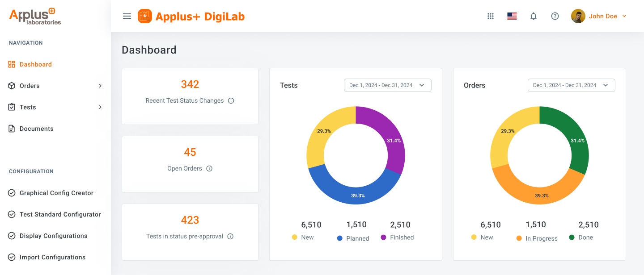Open notifications bell icon
644x275 pixels.
(x=534, y=16)
